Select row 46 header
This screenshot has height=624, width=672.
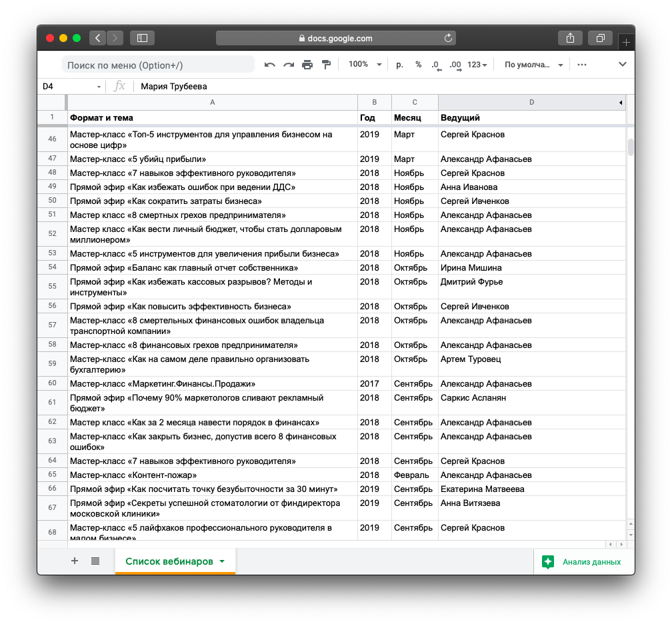tap(52, 139)
